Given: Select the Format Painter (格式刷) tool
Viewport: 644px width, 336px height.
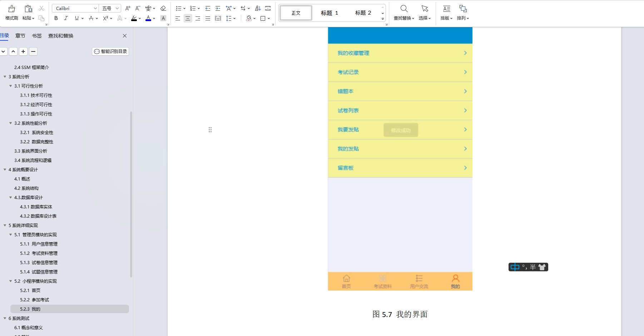Looking at the screenshot, I should click(11, 12).
